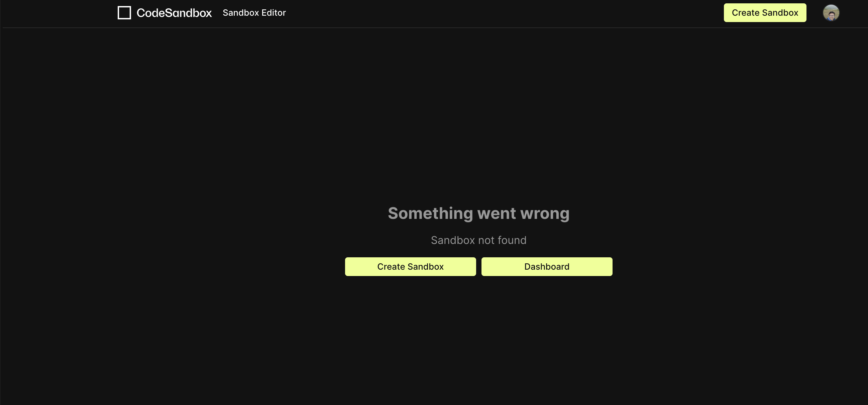868x405 pixels.
Task: Select the CodeSandbox logo to go home
Action: [165, 12]
